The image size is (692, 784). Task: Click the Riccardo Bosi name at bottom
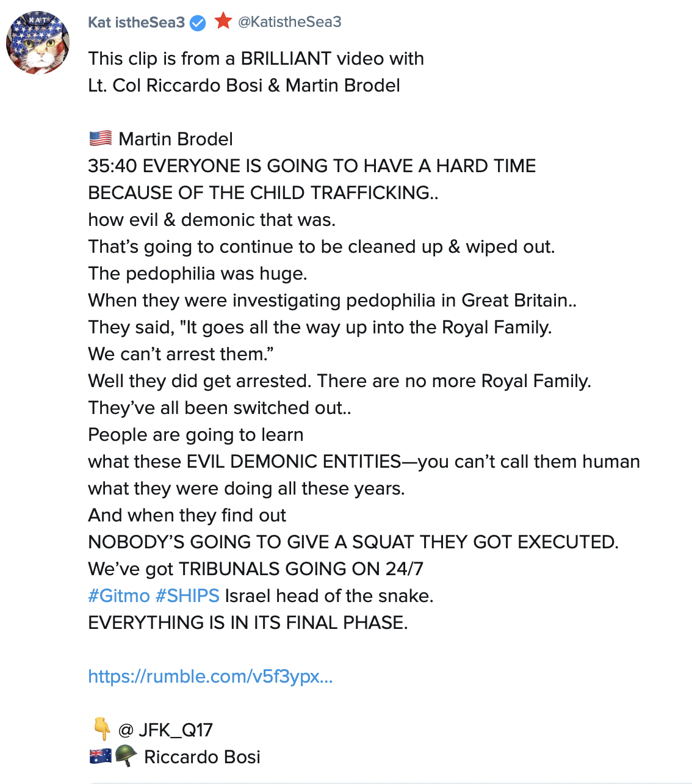point(202,757)
